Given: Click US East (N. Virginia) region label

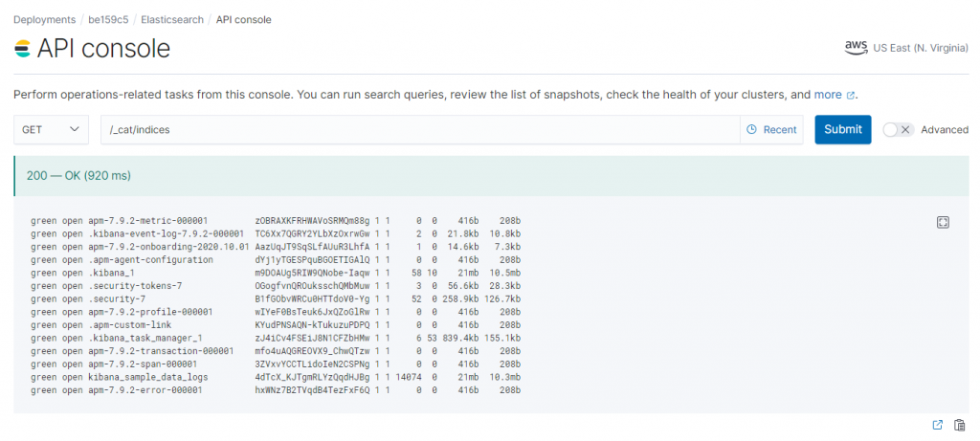Looking at the screenshot, I should coord(921,49).
